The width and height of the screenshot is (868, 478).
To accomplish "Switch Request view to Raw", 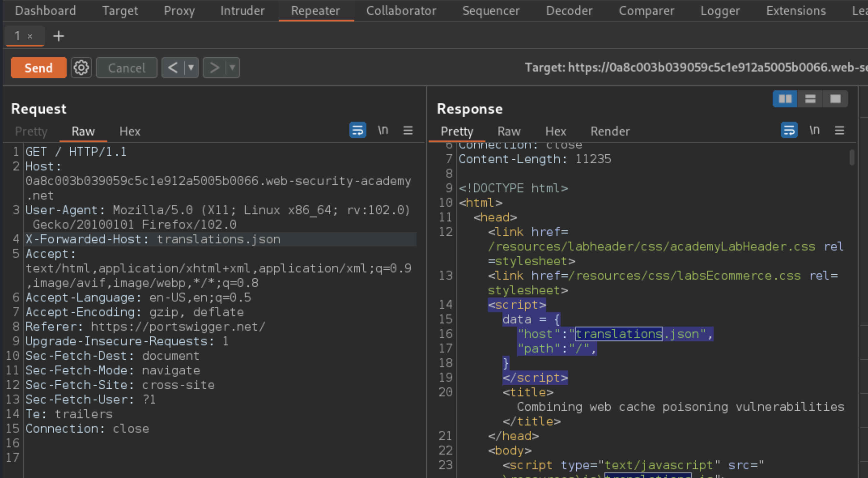I will [x=83, y=131].
